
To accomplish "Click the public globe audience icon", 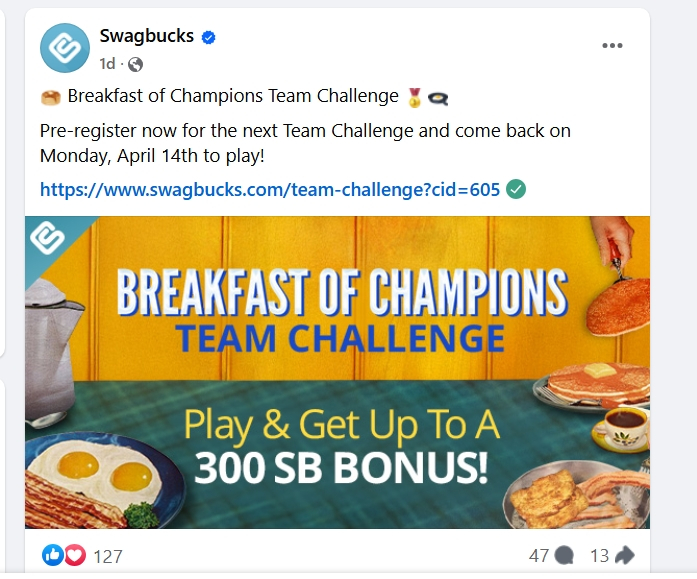I will (x=136, y=64).
